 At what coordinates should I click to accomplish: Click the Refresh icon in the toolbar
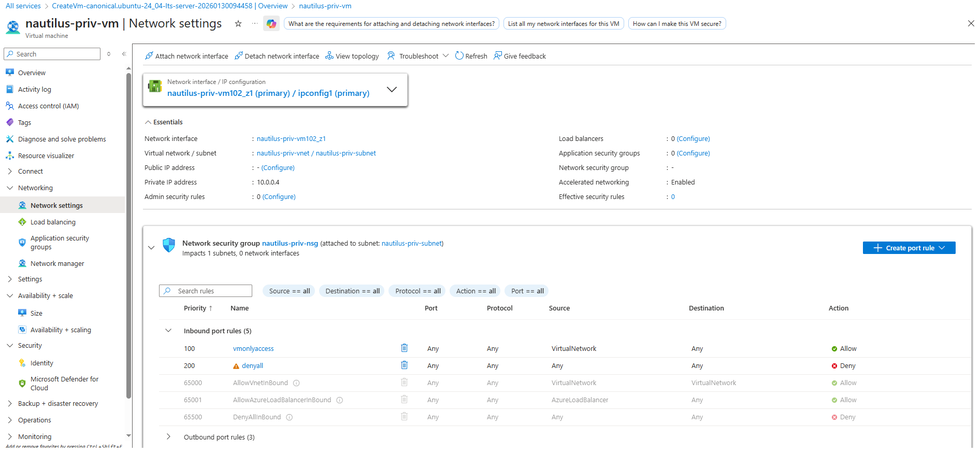click(x=459, y=56)
